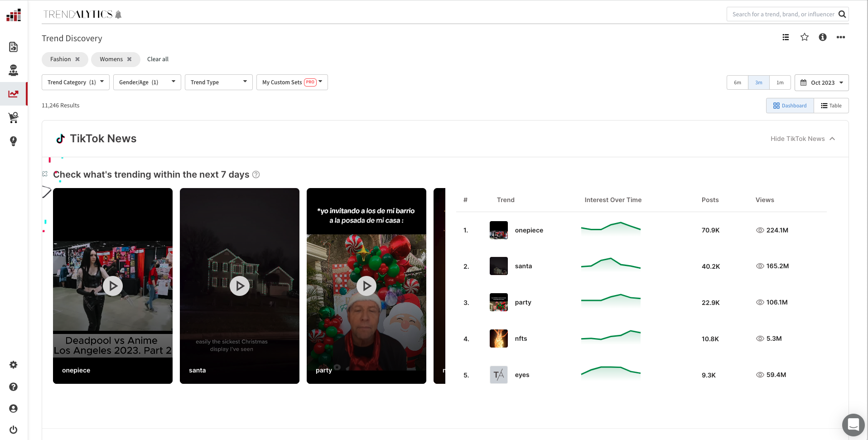
Task: Open the My Custom Sets dropdown
Action: pyautogui.click(x=292, y=82)
